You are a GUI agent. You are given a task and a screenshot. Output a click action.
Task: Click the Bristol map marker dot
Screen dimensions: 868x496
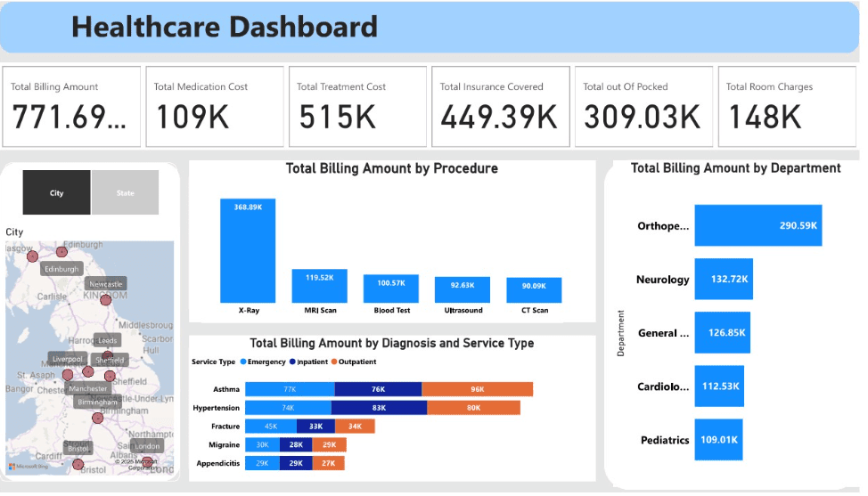78,464
